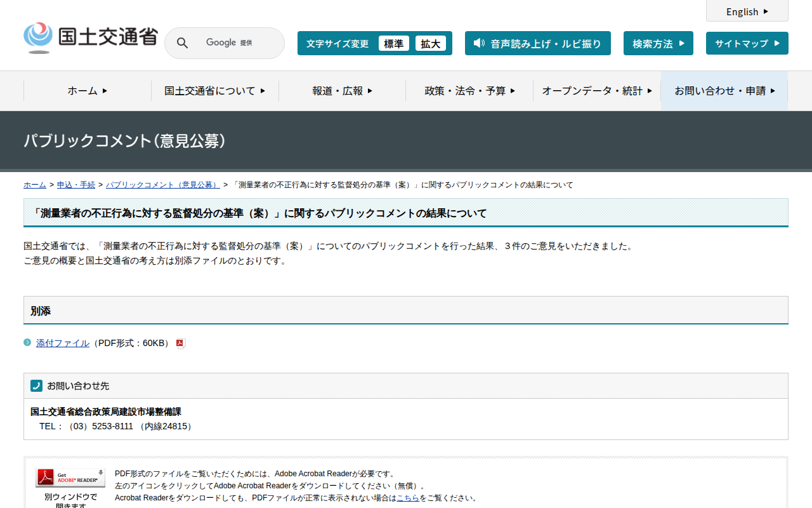Click the speaker icon for audio reading

(479, 43)
